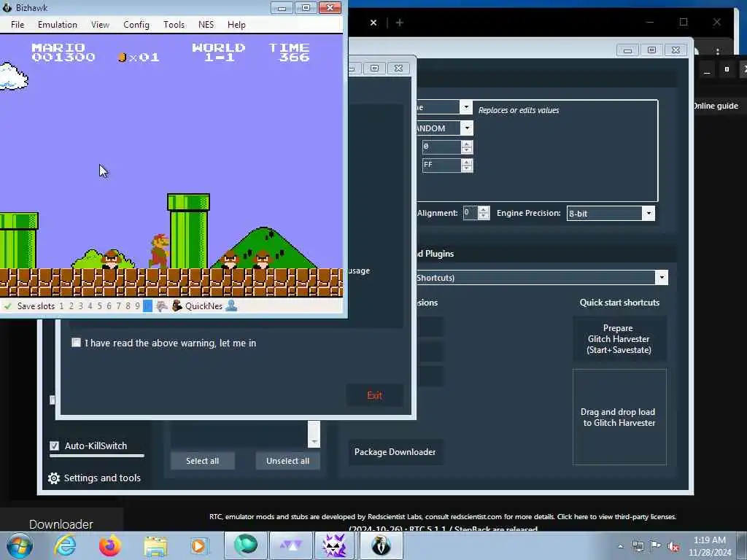Image resolution: width=747 pixels, height=560 pixels.
Task: Switch to the RTC purple monster taskbar app
Action: tap(334, 545)
